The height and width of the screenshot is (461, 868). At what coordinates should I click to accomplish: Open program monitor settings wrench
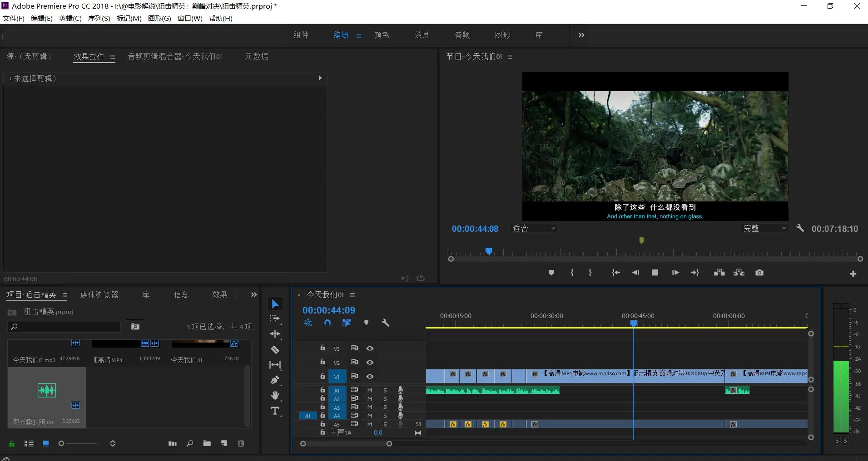click(x=800, y=228)
